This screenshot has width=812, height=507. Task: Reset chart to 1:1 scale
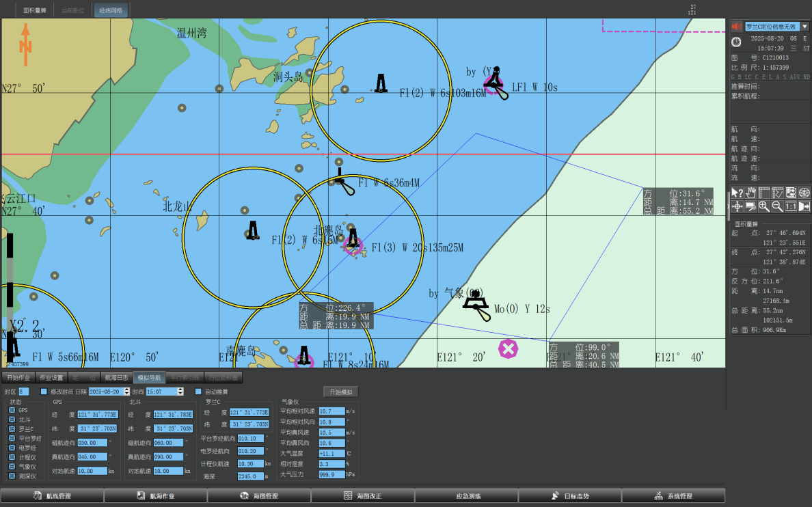[x=790, y=206]
